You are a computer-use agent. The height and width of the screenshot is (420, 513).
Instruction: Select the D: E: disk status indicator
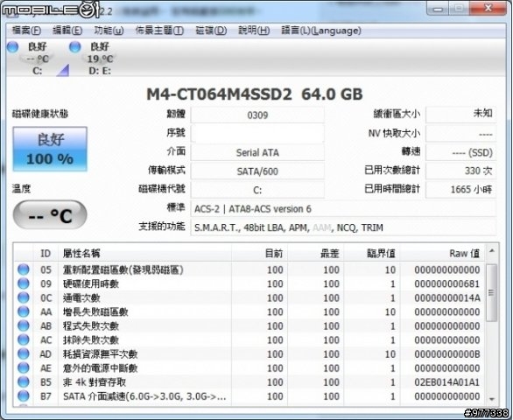[93, 58]
